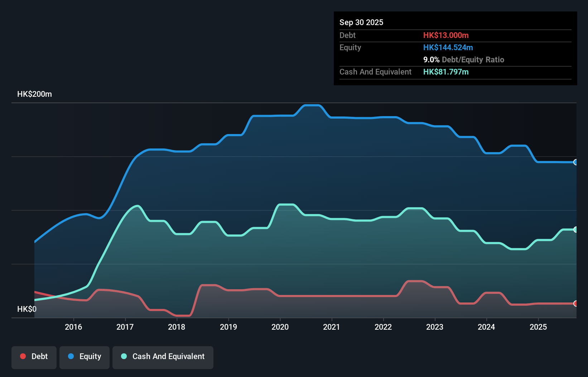This screenshot has width=588, height=377.
Task: Click the HK$144.524m equity value
Action: coord(448,47)
